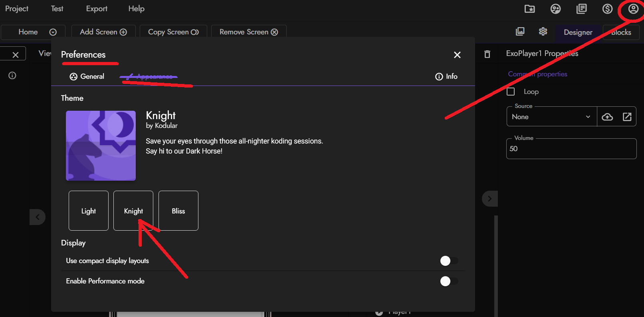Click the dollar sign monetization icon
Image resolution: width=644 pixels, height=317 pixels.
point(607,9)
